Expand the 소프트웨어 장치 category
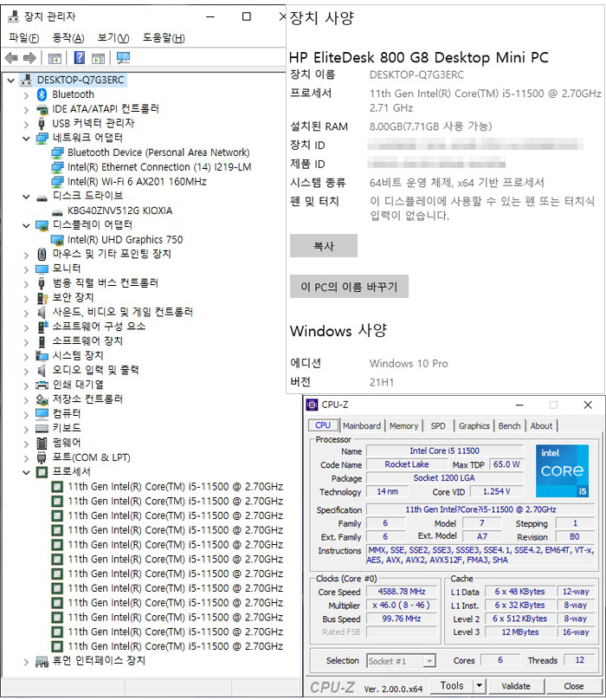Viewport: 606px width, 700px height. point(26,342)
